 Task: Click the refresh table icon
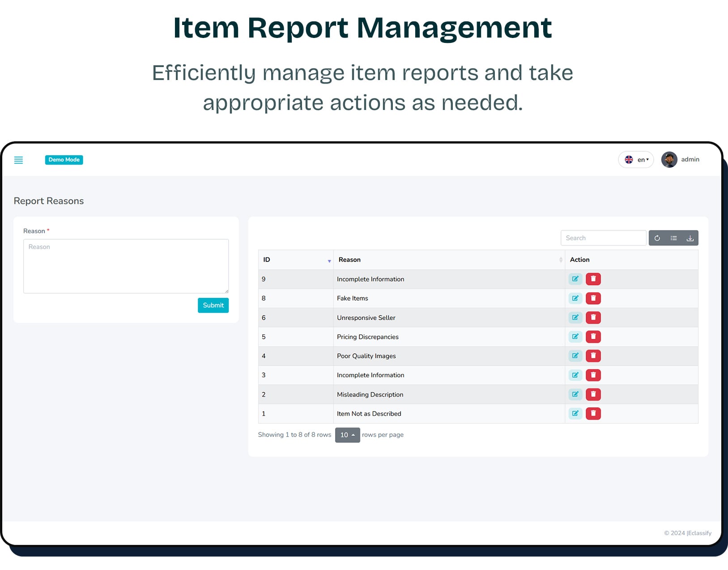point(657,238)
